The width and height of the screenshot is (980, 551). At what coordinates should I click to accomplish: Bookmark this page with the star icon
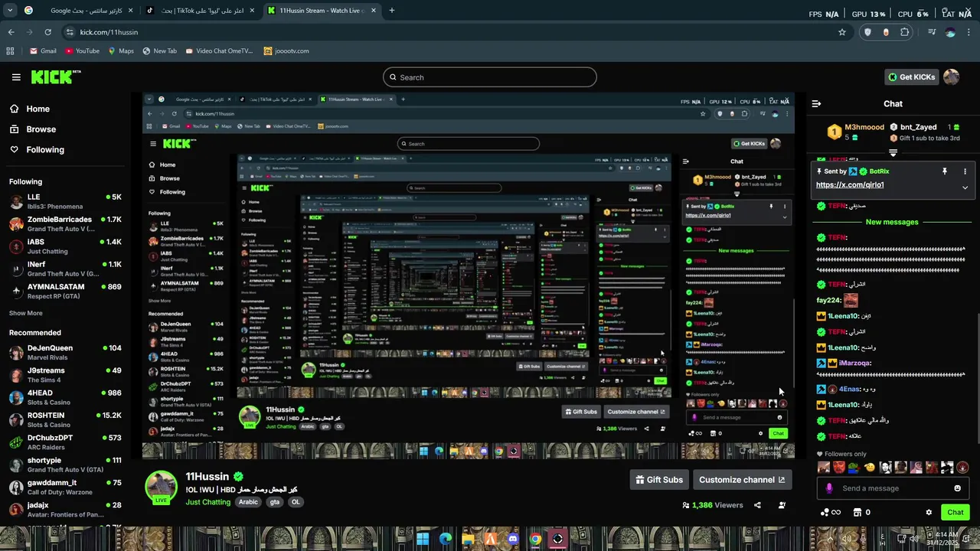coord(842,32)
